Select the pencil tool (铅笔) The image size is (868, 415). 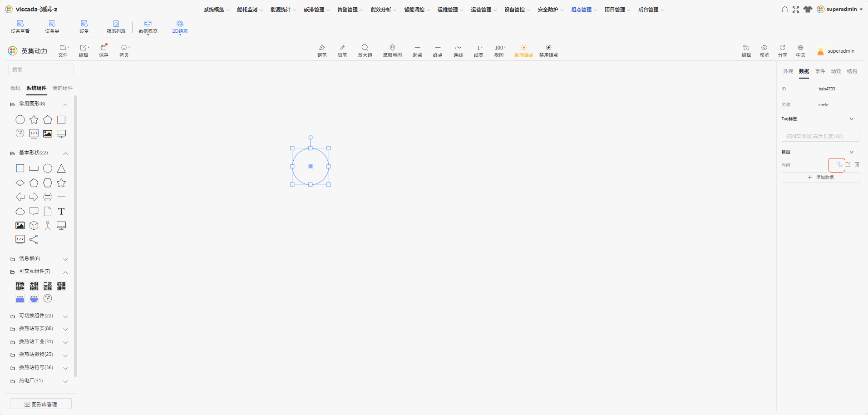(x=342, y=51)
